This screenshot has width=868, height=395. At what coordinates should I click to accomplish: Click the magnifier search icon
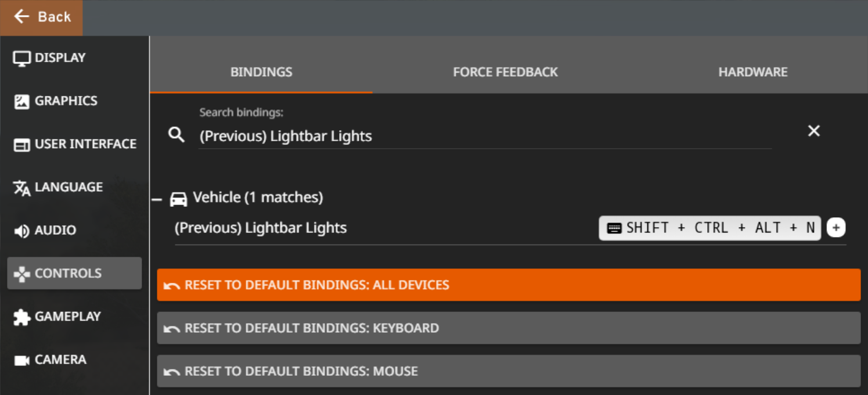(176, 135)
